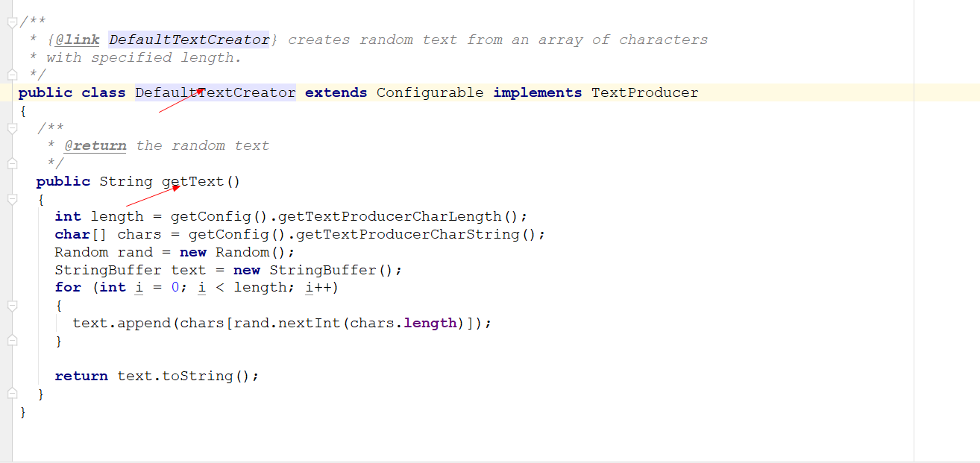Click the rand variable declaration
The height and width of the screenshot is (463, 980).
[x=135, y=252]
